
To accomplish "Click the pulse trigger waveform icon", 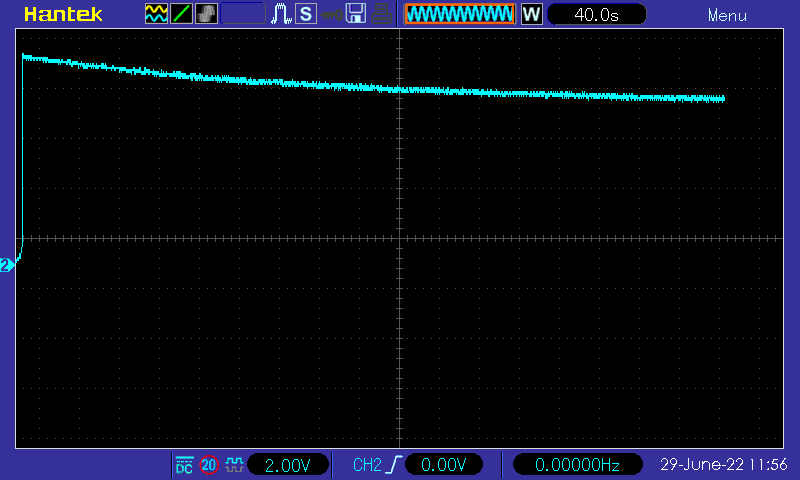I will click(281, 14).
